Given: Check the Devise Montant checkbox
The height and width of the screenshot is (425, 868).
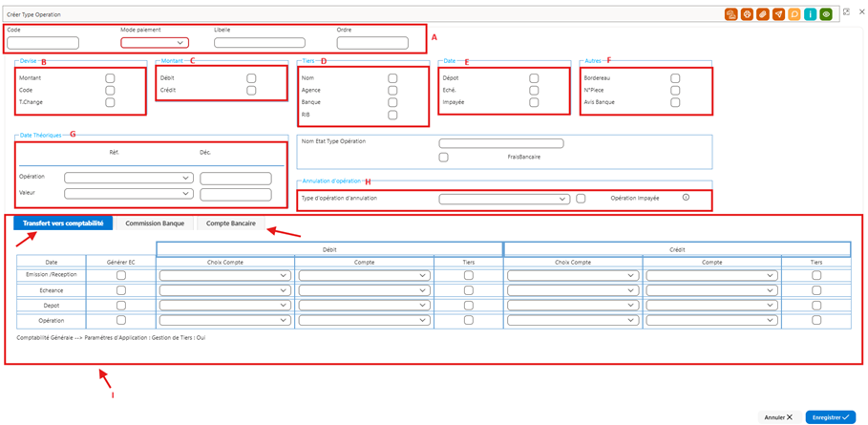Looking at the screenshot, I should pyautogui.click(x=110, y=78).
